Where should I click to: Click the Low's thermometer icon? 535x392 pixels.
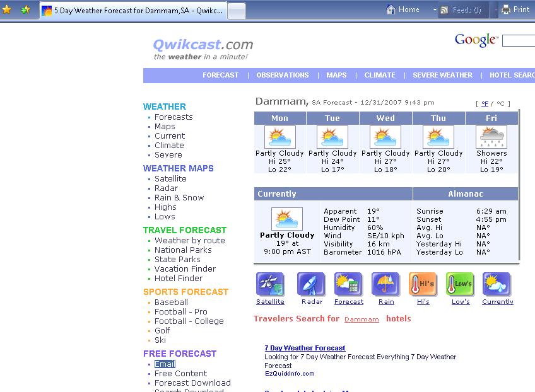click(x=460, y=285)
